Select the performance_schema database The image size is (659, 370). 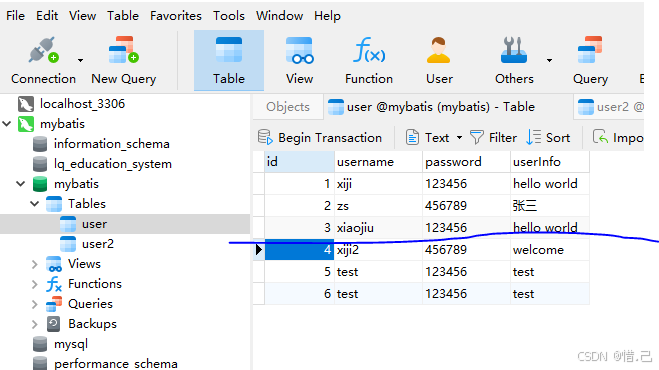click(116, 363)
